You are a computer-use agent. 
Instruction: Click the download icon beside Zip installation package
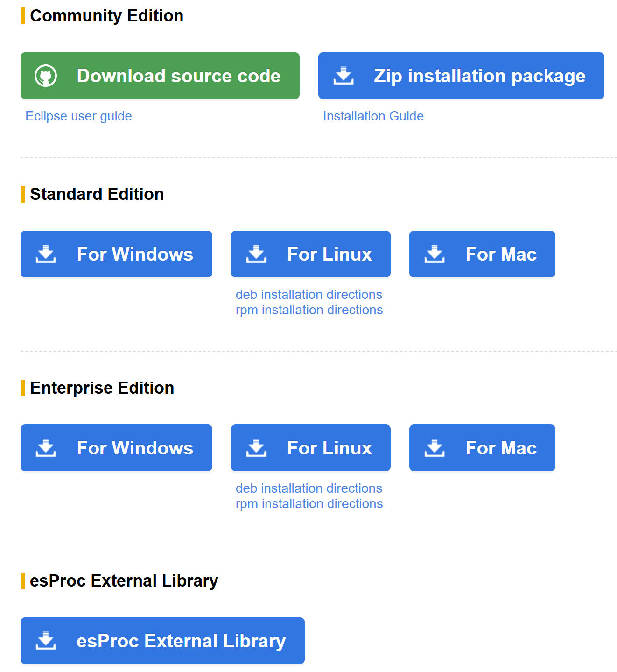[x=344, y=76]
